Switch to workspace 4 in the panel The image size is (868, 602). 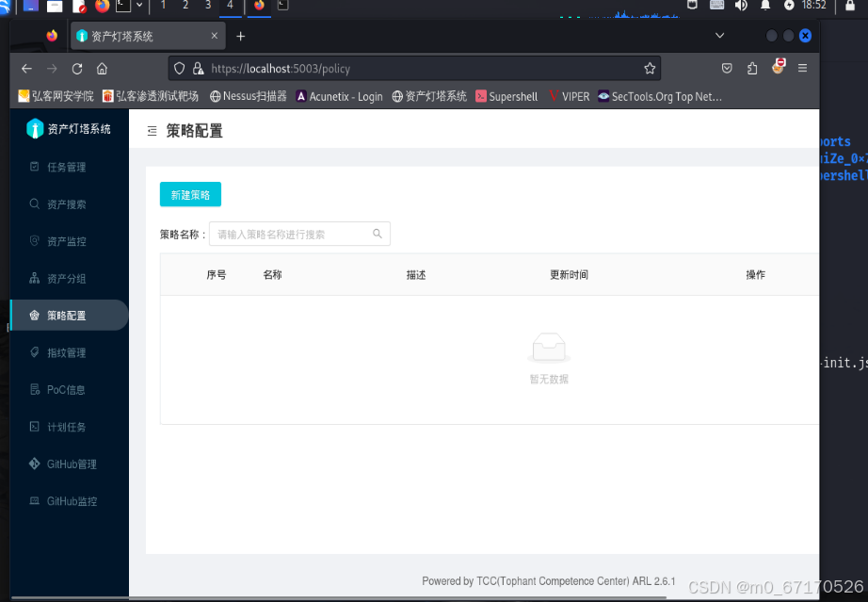coord(231,6)
